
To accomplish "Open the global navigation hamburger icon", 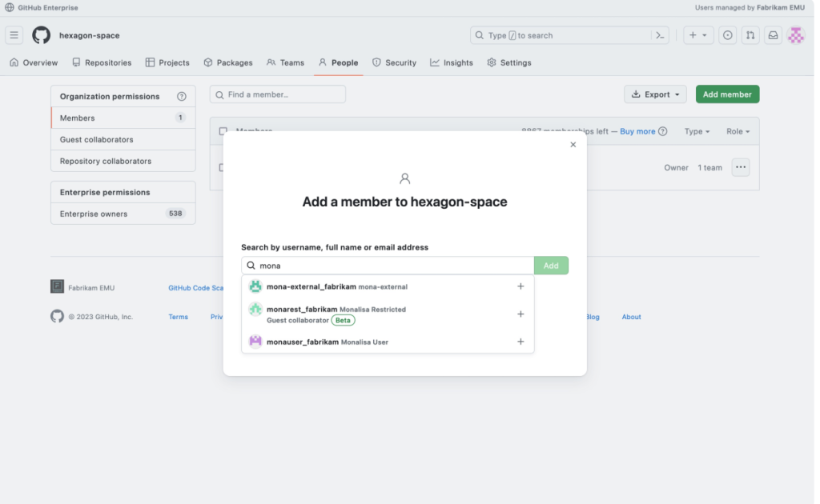I will [x=14, y=34].
